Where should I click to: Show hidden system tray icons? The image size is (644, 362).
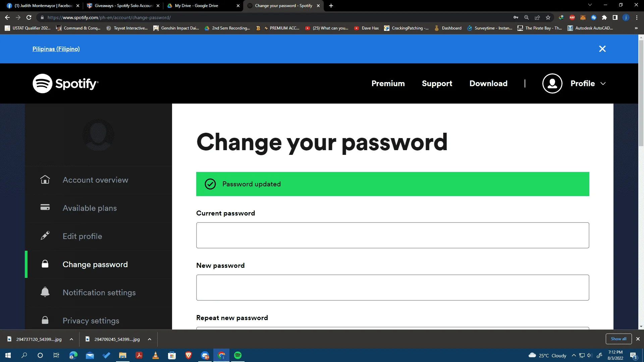click(574, 355)
